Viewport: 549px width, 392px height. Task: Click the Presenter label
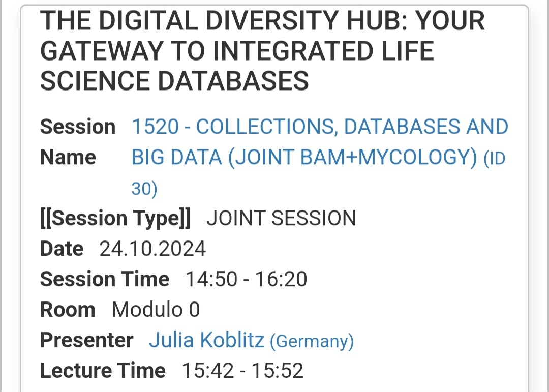pyautogui.click(x=86, y=340)
